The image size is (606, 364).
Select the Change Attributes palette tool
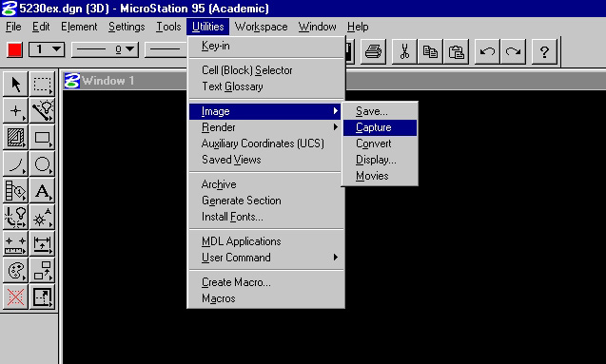pos(15,270)
